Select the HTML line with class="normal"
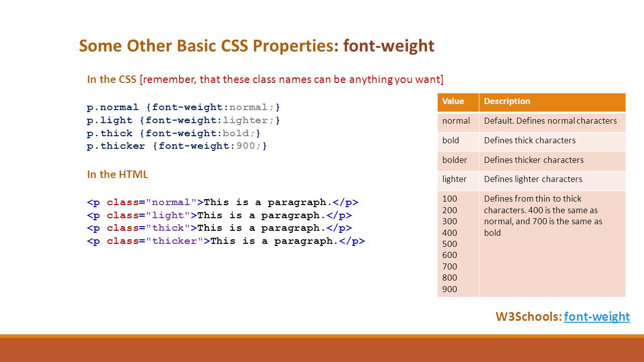Screen dimensions: 644x362 pos(223,202)
